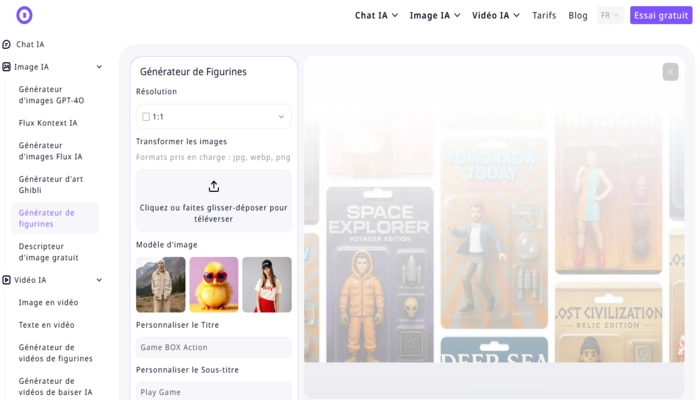Click the woman in dress figurine example
Image resolution: width=700 pixels, height=400 pixels.
click(x=608, y=192)
